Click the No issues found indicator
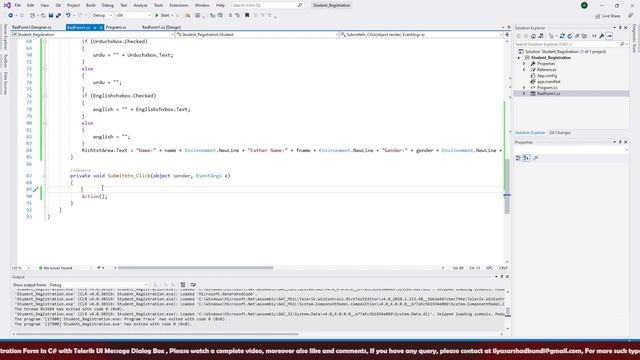640x360 pixels. (x=56, y=268)
